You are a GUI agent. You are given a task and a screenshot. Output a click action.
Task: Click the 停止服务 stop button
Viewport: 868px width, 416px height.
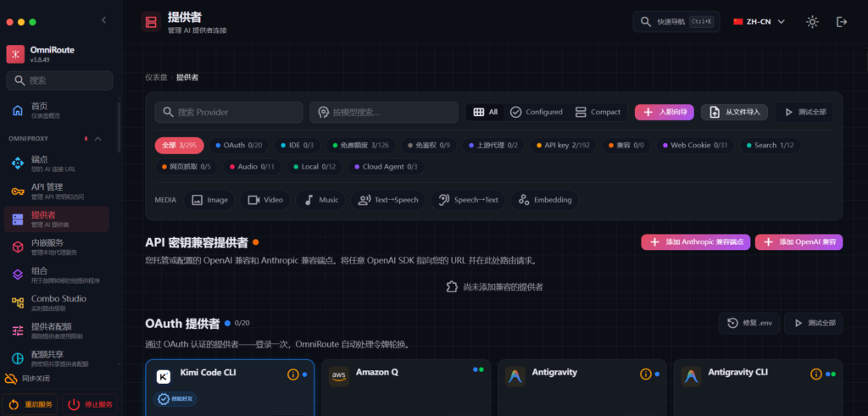point(90,404)
